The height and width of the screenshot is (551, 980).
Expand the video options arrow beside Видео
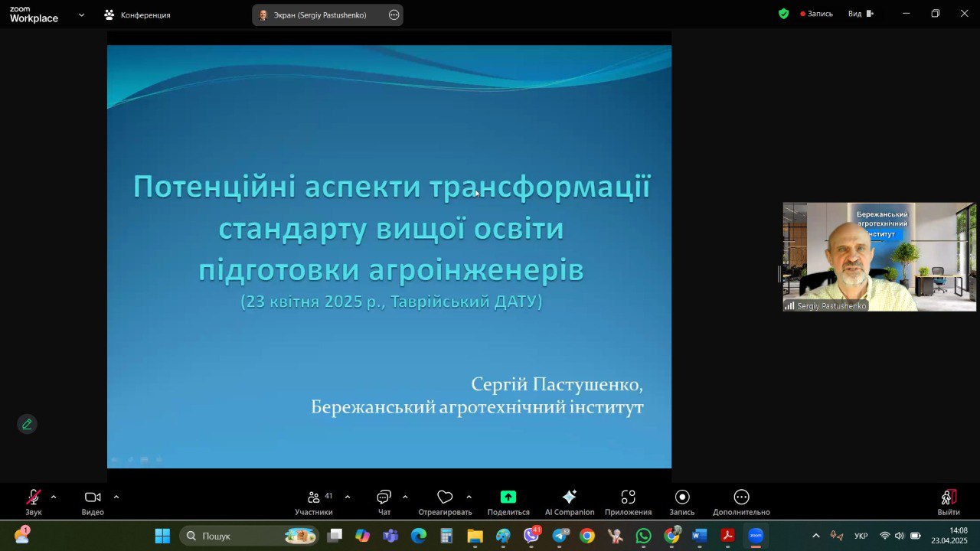click(116, 497)
